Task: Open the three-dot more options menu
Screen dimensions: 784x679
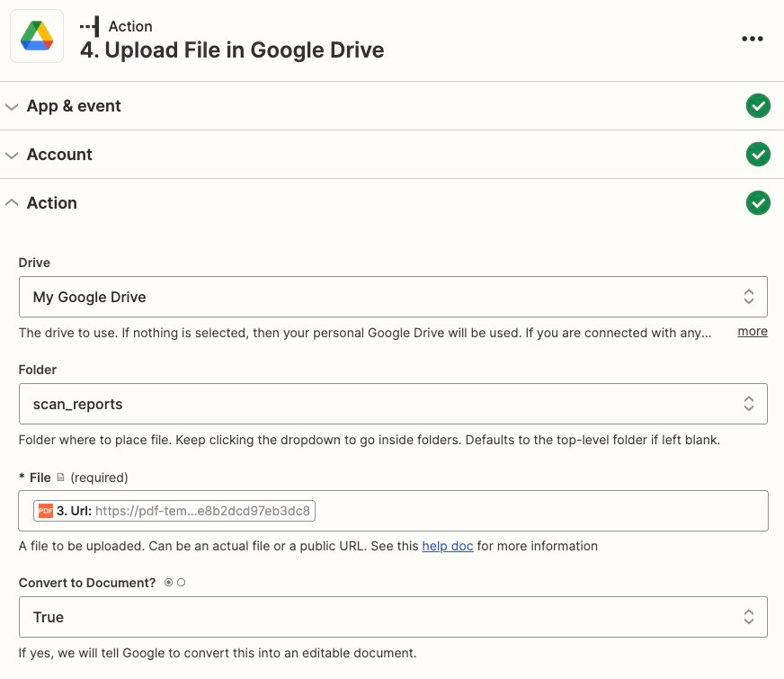Action: click(752, 39)
